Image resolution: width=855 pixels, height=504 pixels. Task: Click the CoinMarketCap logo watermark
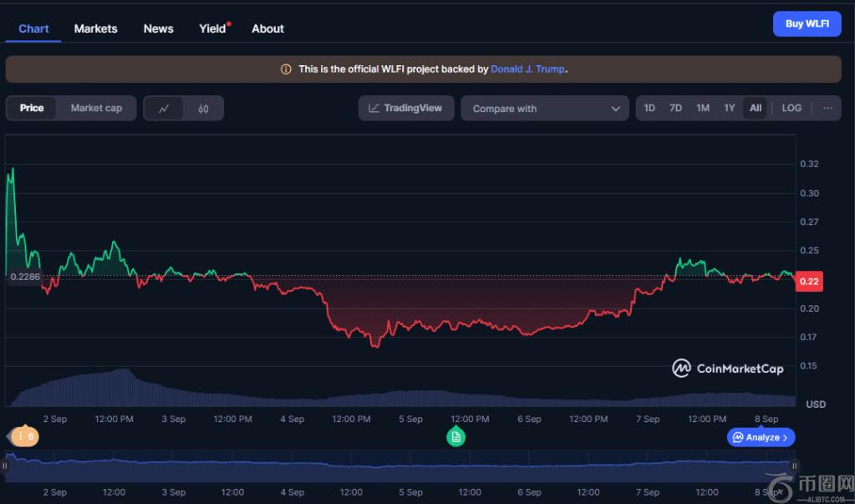pos(728,369)
